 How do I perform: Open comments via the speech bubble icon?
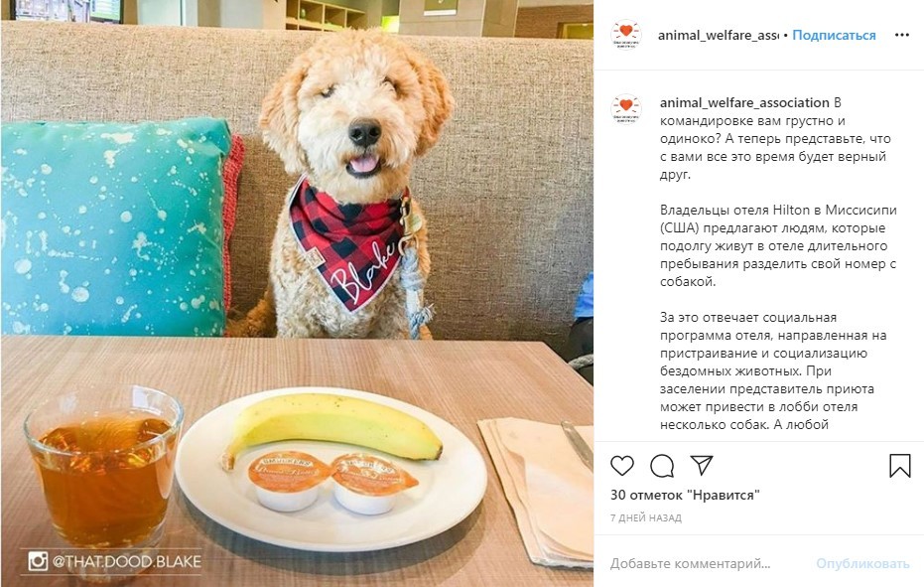pyautogui.click(x=662, y=465)
